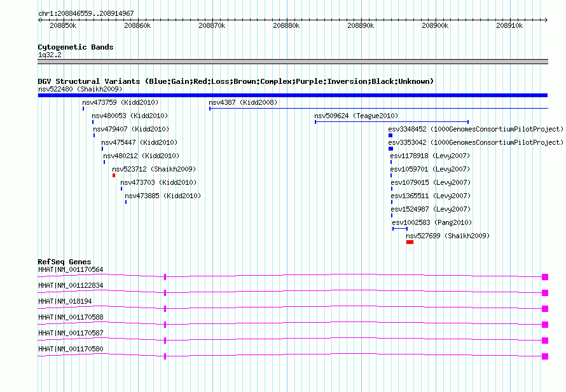Open nsv473703 (Kidd2010) variant
The image size is (566, 392).
point(158,182)
